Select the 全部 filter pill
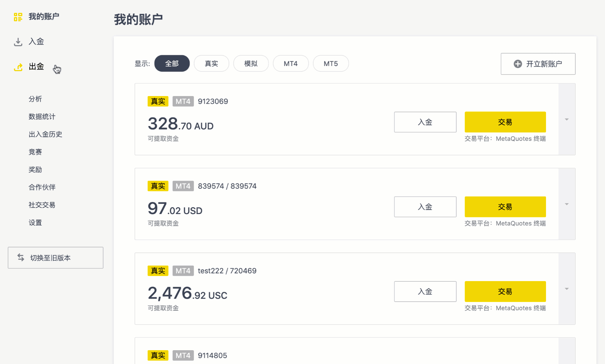This screenshot has height=364, width=605. point(172,64)
